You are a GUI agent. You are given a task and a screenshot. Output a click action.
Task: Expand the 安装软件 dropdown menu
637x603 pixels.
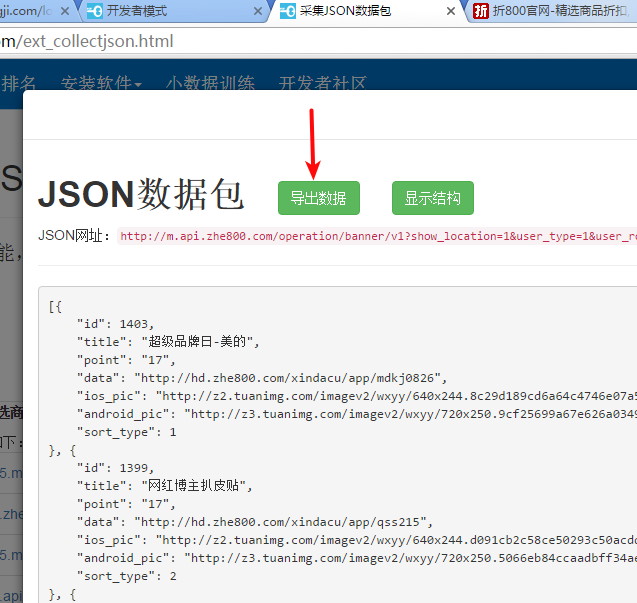coord(101,83)
